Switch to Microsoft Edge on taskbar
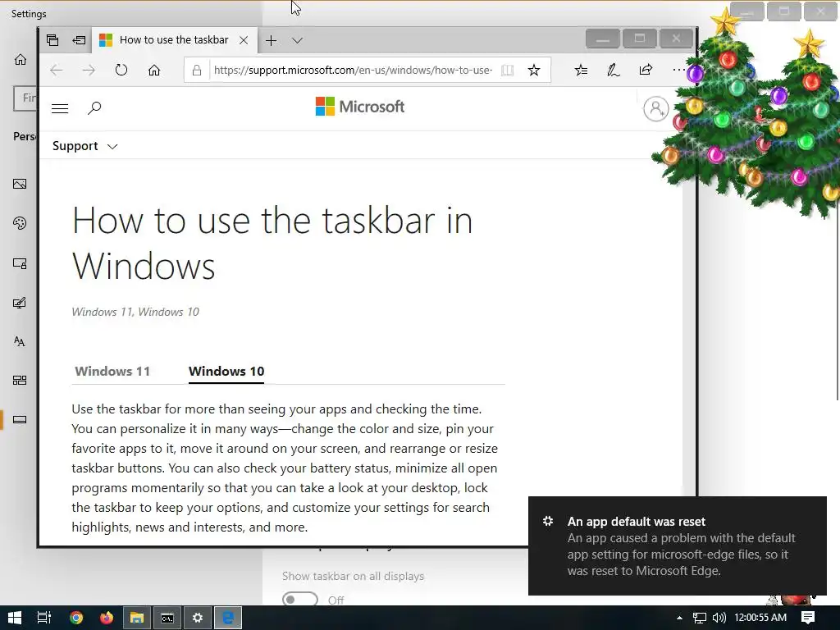Viewport: 840px width, 630px height. 228,618
